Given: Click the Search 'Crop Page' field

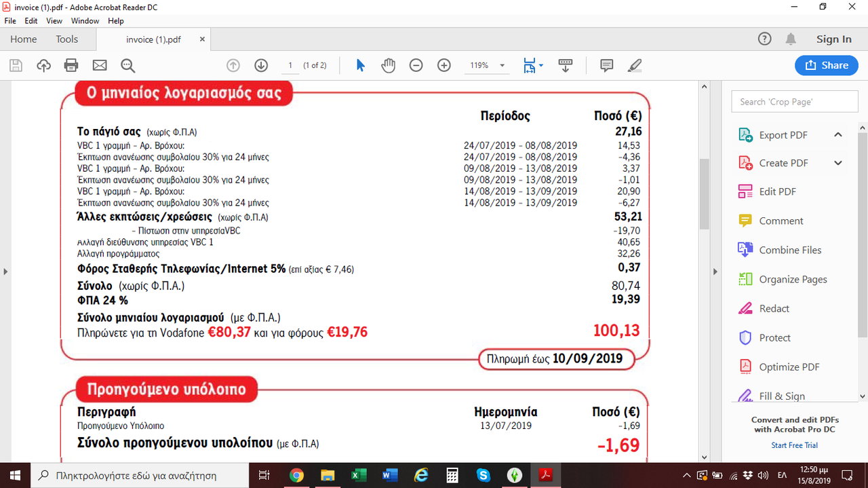Looking at the screenshot, I should (x=795, y=101).
